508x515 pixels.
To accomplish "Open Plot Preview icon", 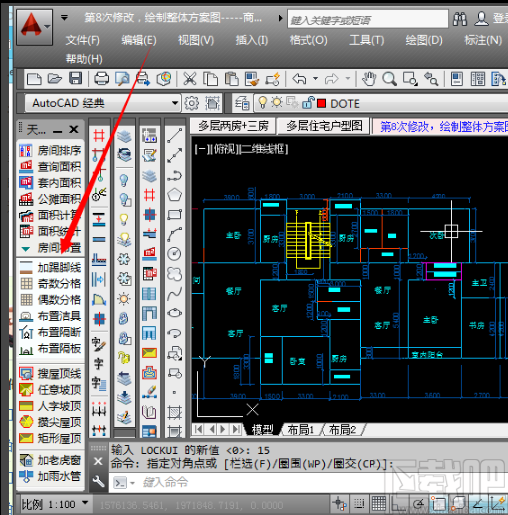I will (x=122, y=79).
